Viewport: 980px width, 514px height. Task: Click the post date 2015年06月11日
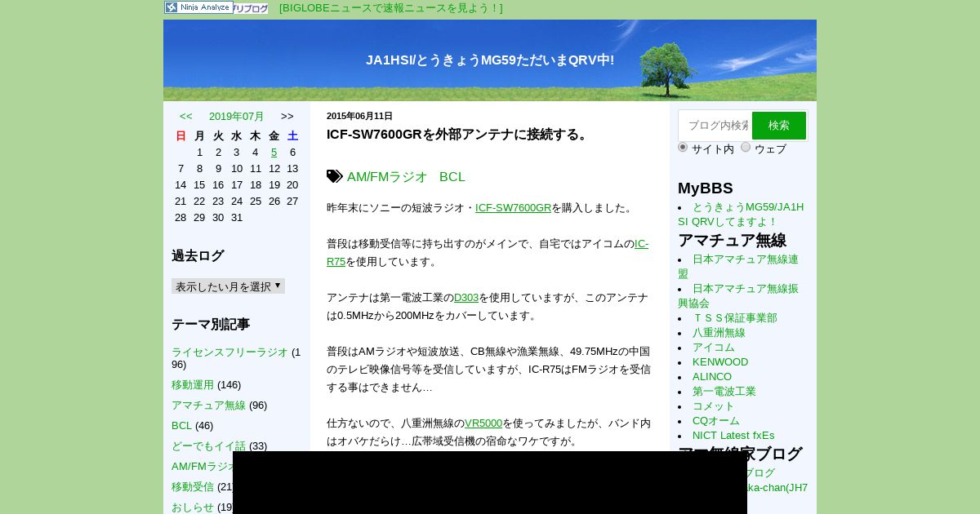(x=359, y=116)
